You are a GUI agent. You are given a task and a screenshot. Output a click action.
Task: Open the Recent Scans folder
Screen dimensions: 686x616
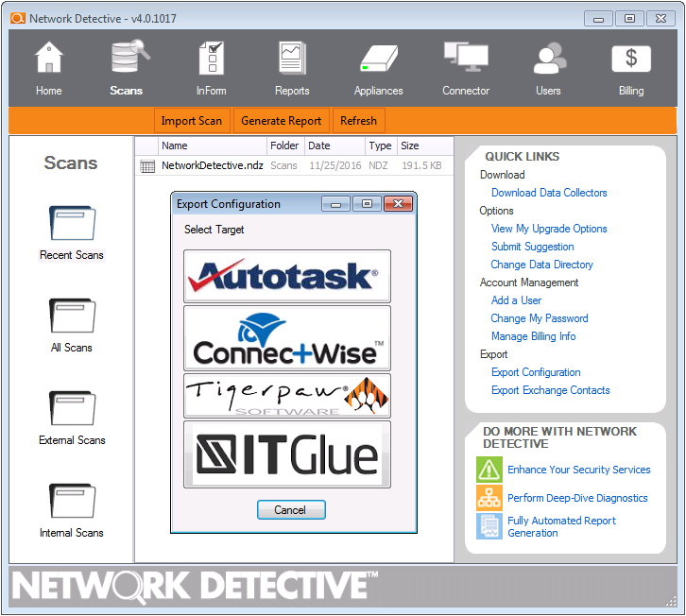pos(72,223)
